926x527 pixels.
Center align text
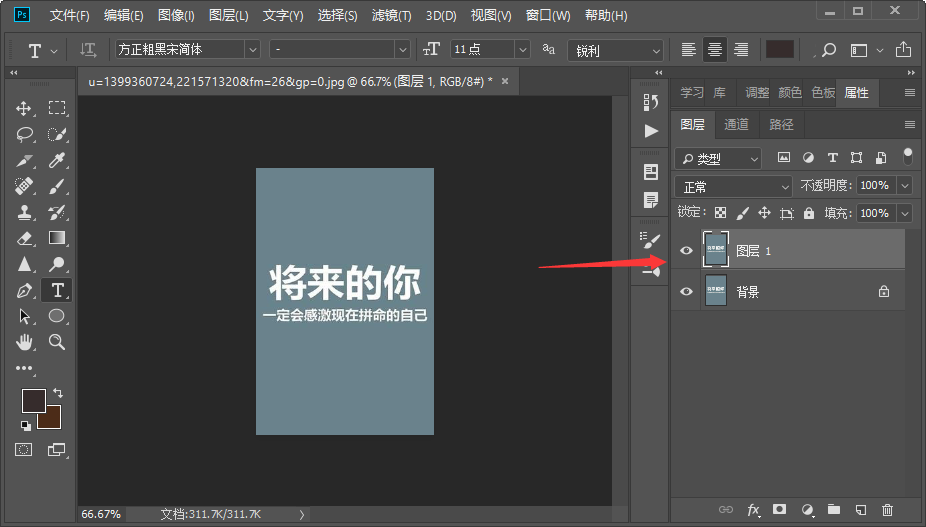(715, 50)
